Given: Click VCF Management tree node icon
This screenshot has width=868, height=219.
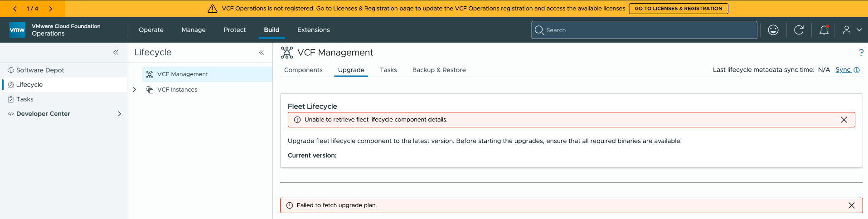Looking at the screenshot, I should point(150,74).
